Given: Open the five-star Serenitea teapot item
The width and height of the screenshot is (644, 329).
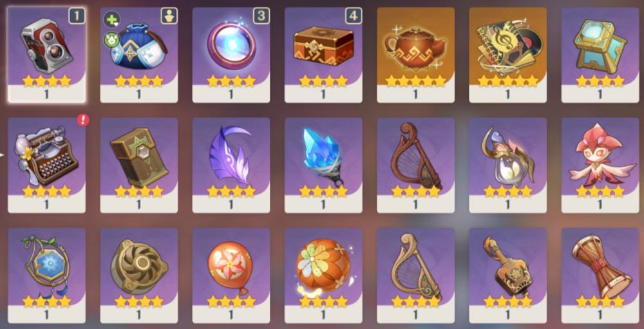Looking at the screenshot, I should coord(415,55).
